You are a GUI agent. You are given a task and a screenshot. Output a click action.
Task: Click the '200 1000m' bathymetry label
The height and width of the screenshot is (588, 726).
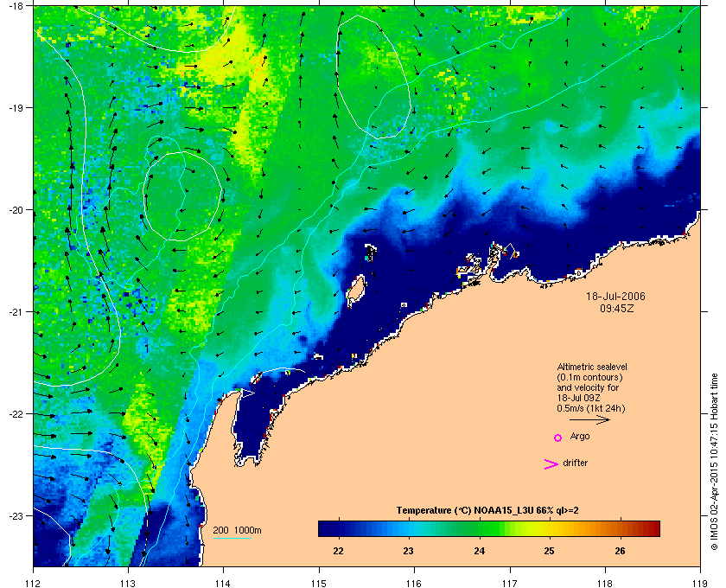(x=237, y=530)
